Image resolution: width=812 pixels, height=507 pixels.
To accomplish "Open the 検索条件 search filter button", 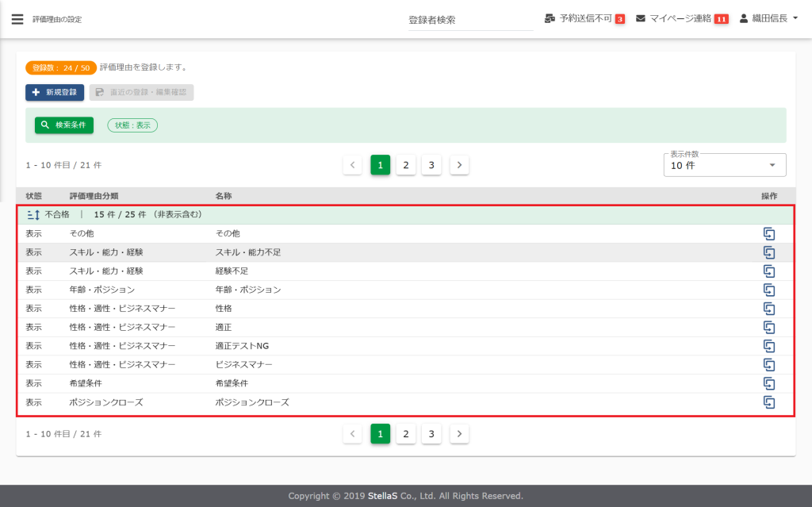I will point(63,125).
